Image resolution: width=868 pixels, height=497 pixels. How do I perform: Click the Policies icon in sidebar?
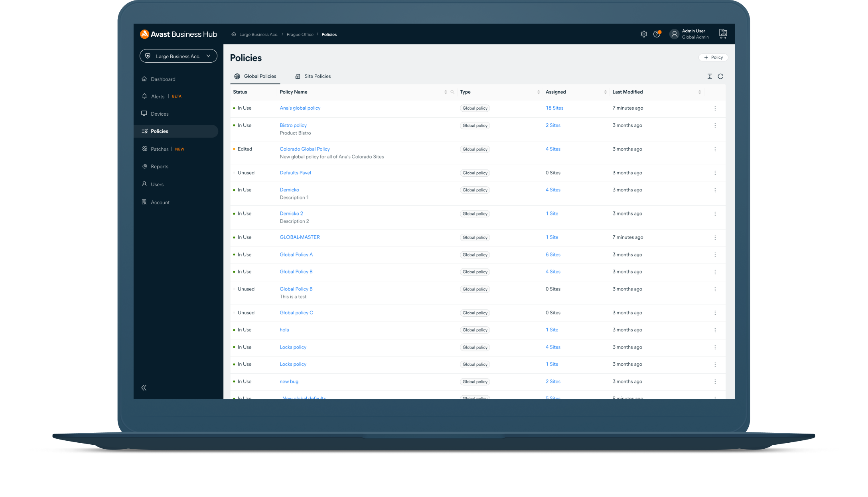click(x=144, y=130)
